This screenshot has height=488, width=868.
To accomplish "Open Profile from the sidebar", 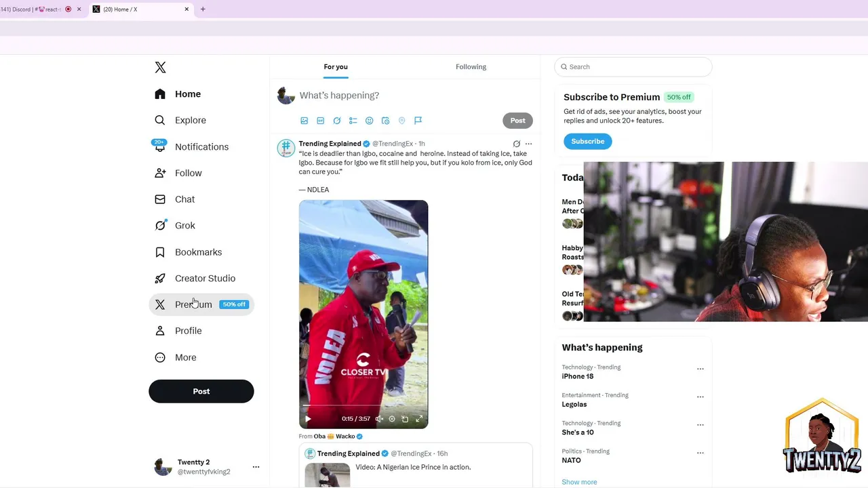I will click(178, 331).
